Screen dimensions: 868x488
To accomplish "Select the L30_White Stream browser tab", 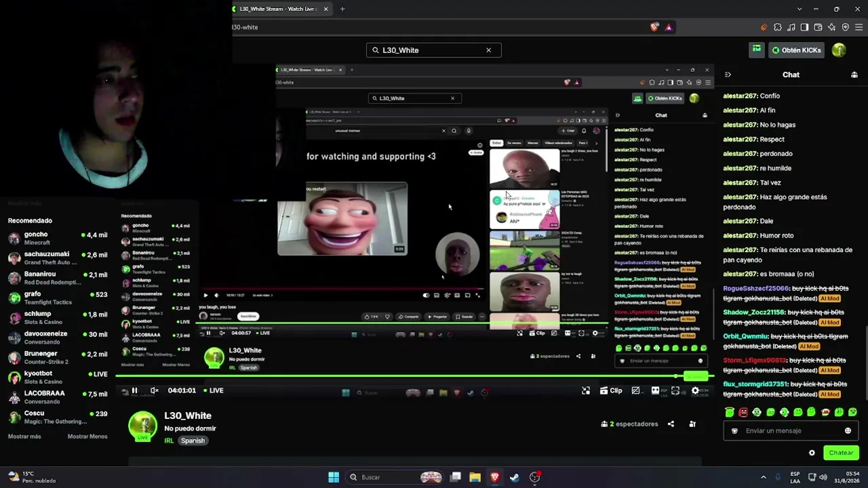I will [x=279, y=9].
